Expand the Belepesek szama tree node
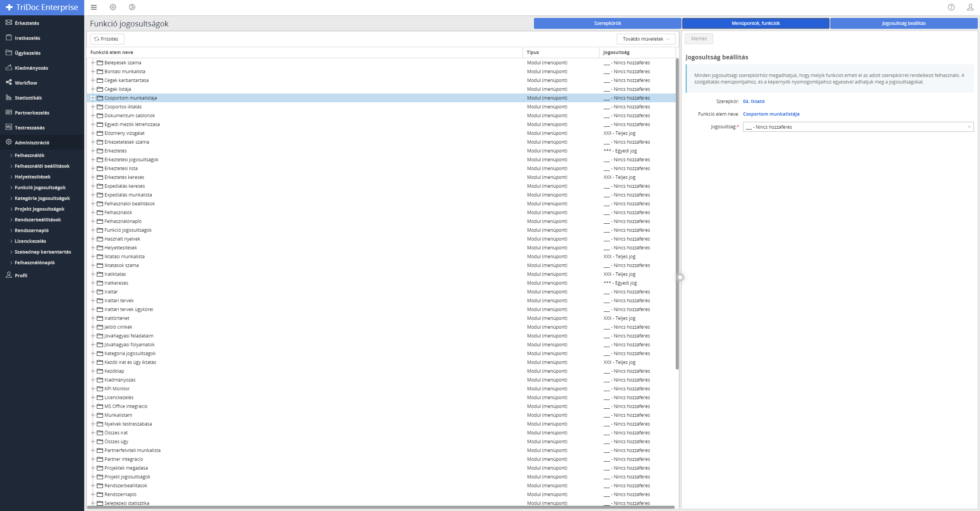This screenshot has width=980, height=511. point(93,62)
